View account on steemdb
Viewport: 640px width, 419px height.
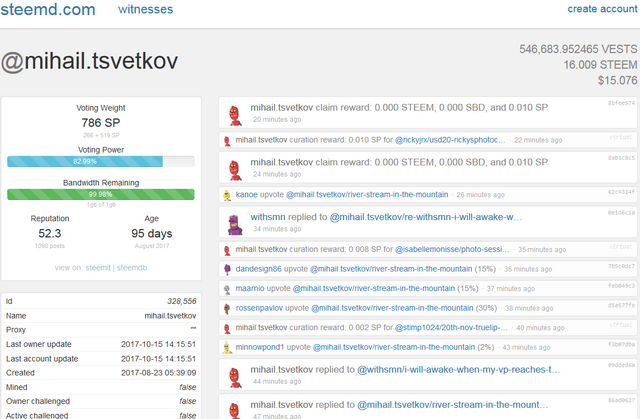click(132, 268)
